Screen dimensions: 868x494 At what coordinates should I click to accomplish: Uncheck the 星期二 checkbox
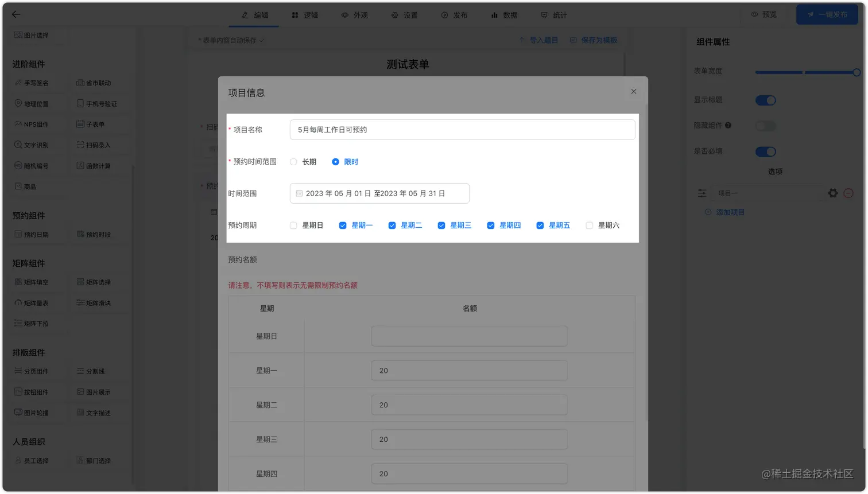coord(392,225)
